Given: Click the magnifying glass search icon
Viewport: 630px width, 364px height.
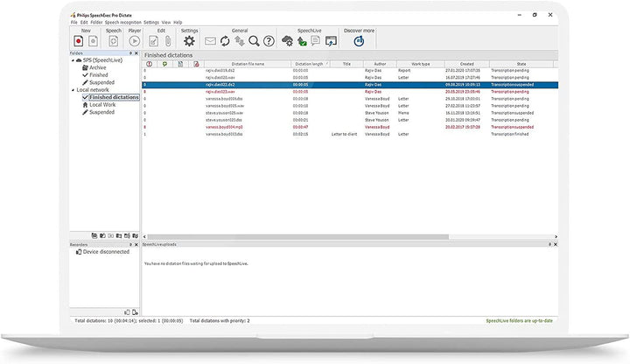Looking at the screenshot, I should coord(254,41).
